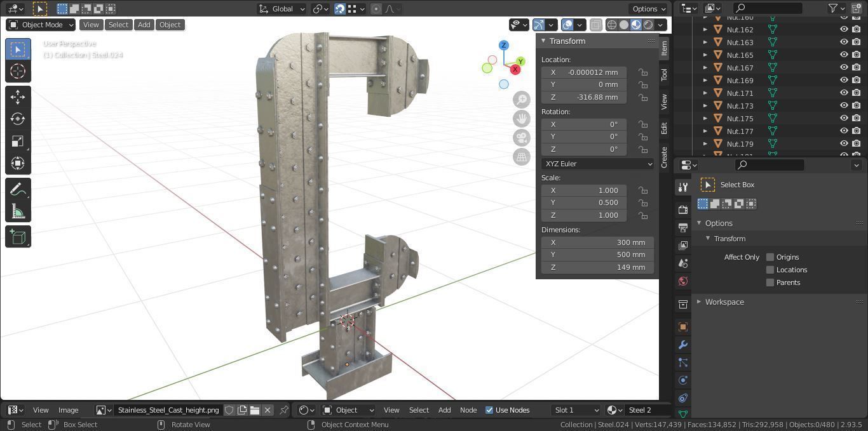The height and width of the screenshot is (431, 868).
Task: Activate the Scale tool
Action: [x=18, y=141]
